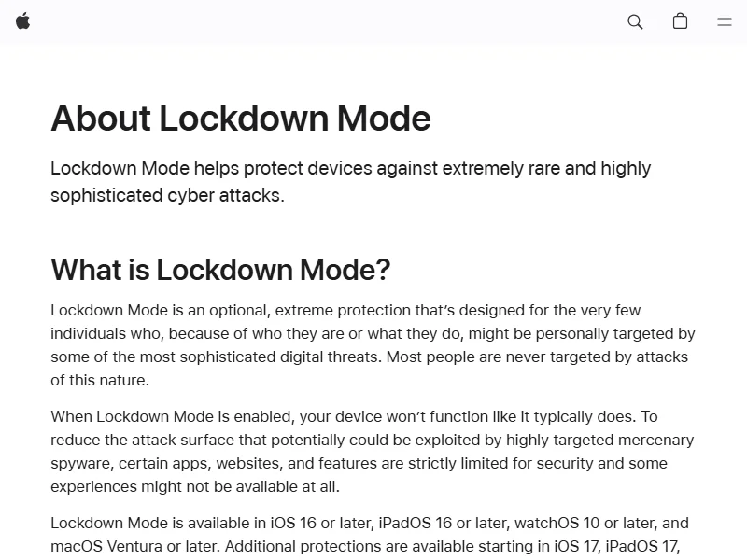Click the line starting 'When Lockdown Mode is enabled'
Screen dimensions: 747x560
click(354, 416)
